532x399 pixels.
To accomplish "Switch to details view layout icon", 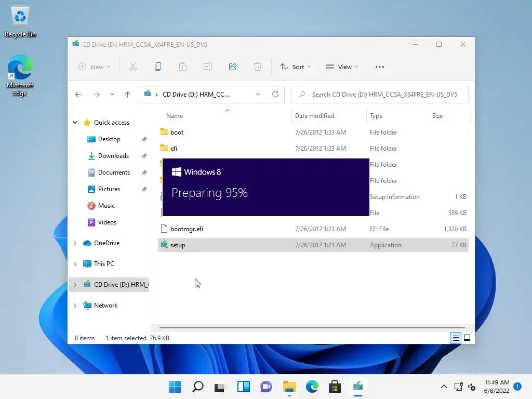I will [456, 338].
